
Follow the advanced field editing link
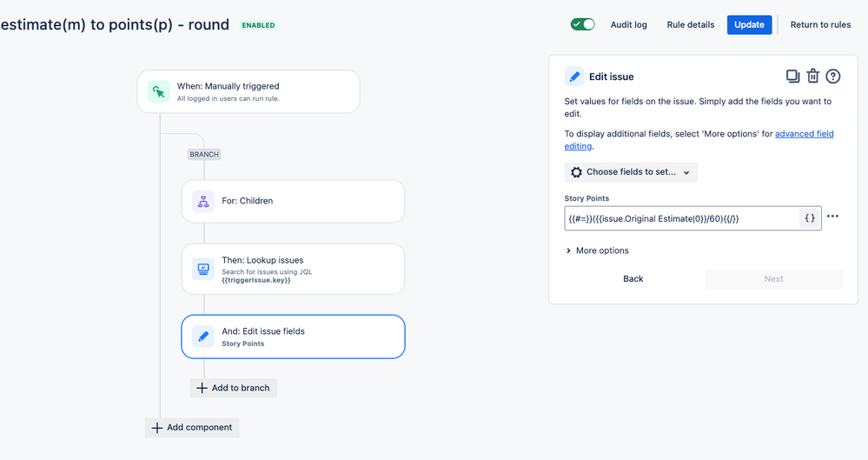click(x=699, y=140)
